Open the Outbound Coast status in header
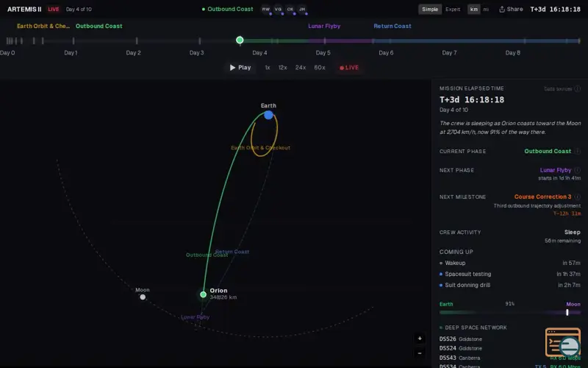Image resolution: width=588 pixels, height=368 pixels. [228, 9]
